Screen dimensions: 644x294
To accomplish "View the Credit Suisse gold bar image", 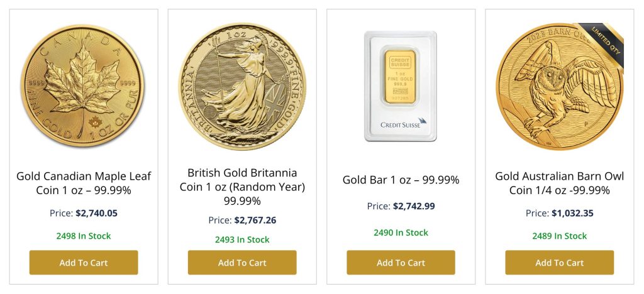I will pos(401,86).
